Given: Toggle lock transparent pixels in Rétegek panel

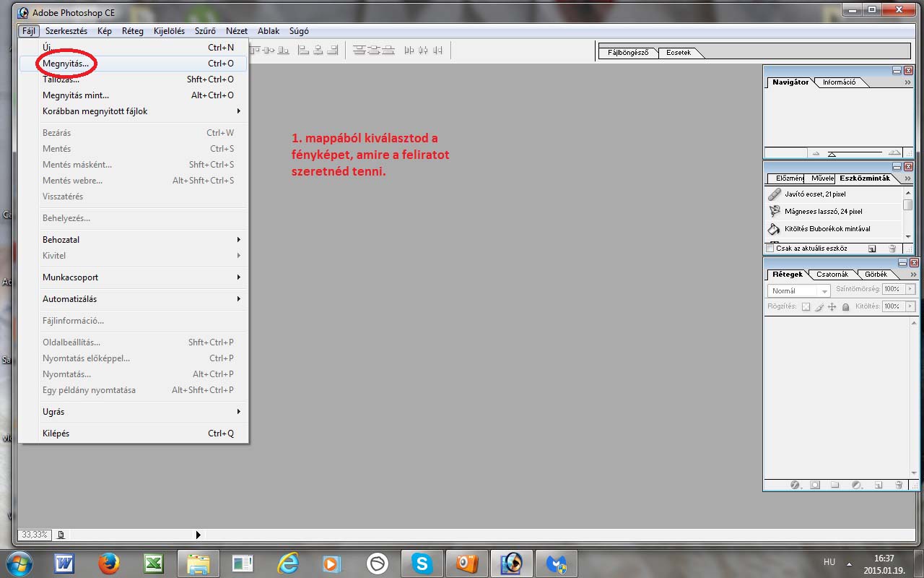Looking at the screenshot, I should [806, 307].
